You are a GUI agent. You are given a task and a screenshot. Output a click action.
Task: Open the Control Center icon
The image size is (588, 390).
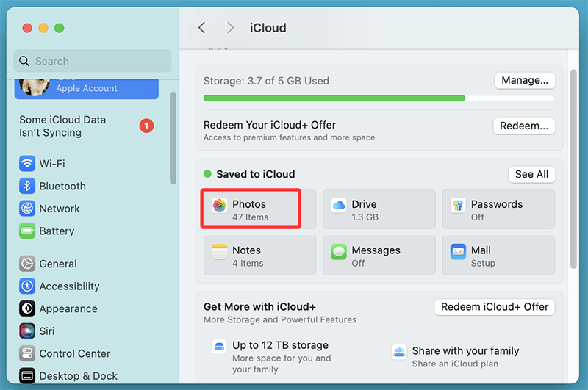pyautogui.click(x=27, y=353)
